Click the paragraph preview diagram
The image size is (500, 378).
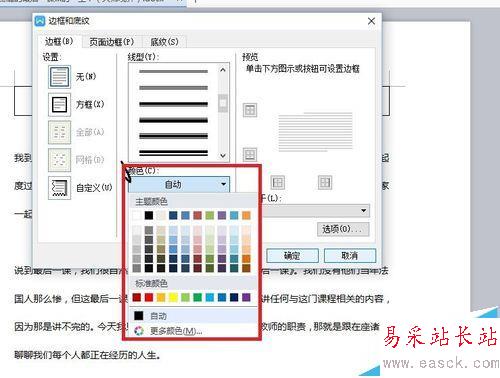tap(315, 132)
